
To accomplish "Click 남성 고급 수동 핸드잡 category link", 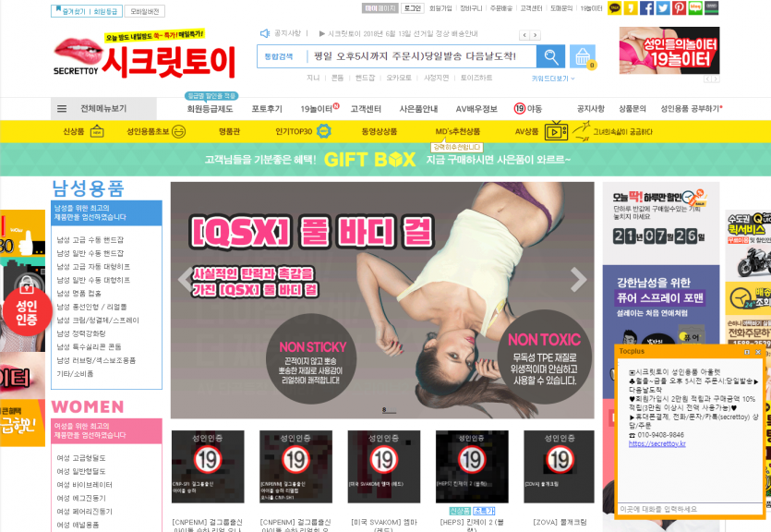I will 90,240.
